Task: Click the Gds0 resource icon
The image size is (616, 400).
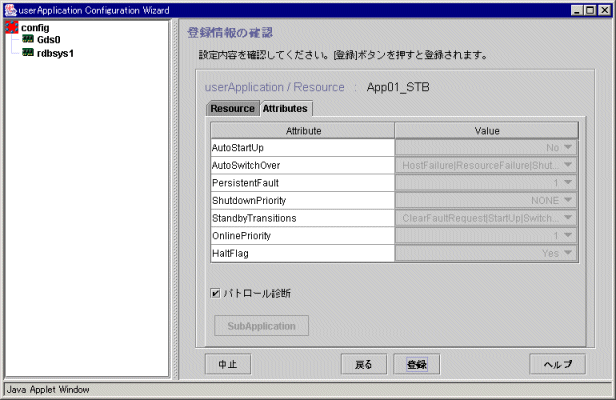Action: [28, 40]
